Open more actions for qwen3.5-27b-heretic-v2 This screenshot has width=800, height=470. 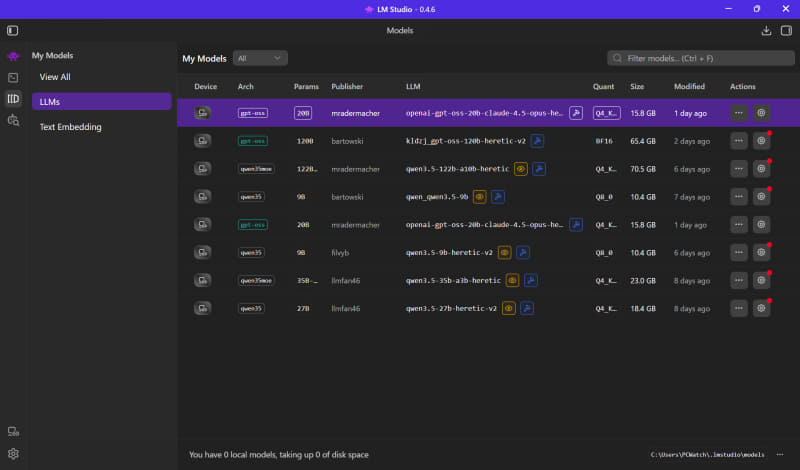coord(739,308)
